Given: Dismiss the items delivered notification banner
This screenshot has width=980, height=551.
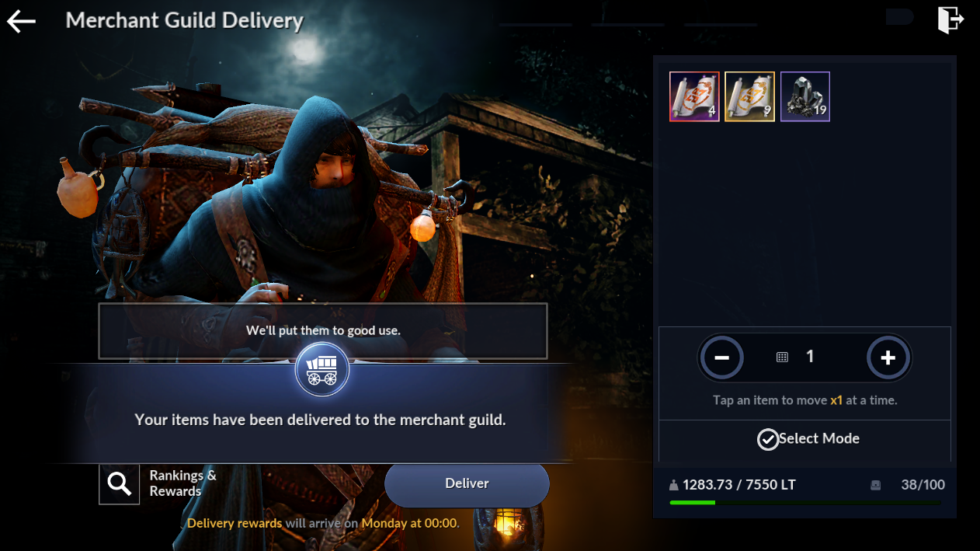Looking at the screenshot, I should click(x=321, y=420).
